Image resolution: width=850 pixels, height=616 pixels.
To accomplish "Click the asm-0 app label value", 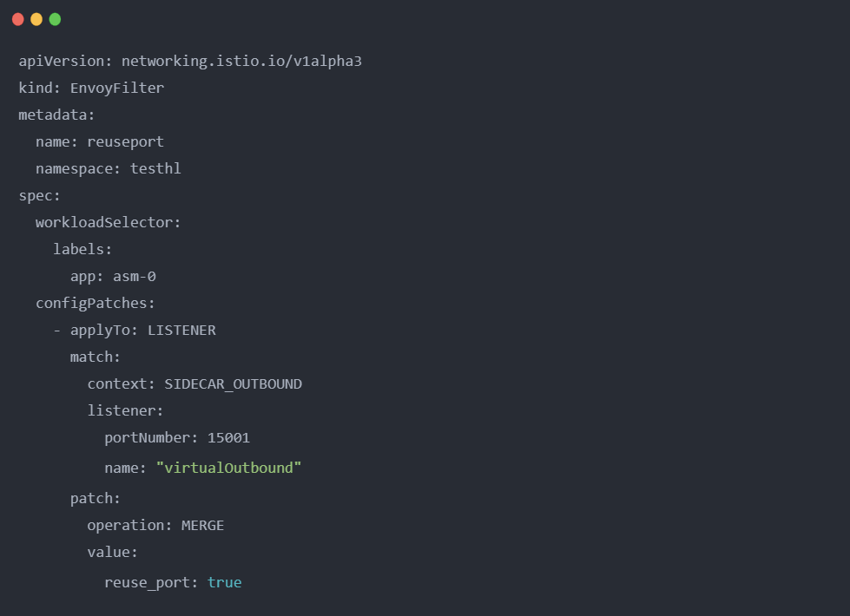I will (135, 277).
